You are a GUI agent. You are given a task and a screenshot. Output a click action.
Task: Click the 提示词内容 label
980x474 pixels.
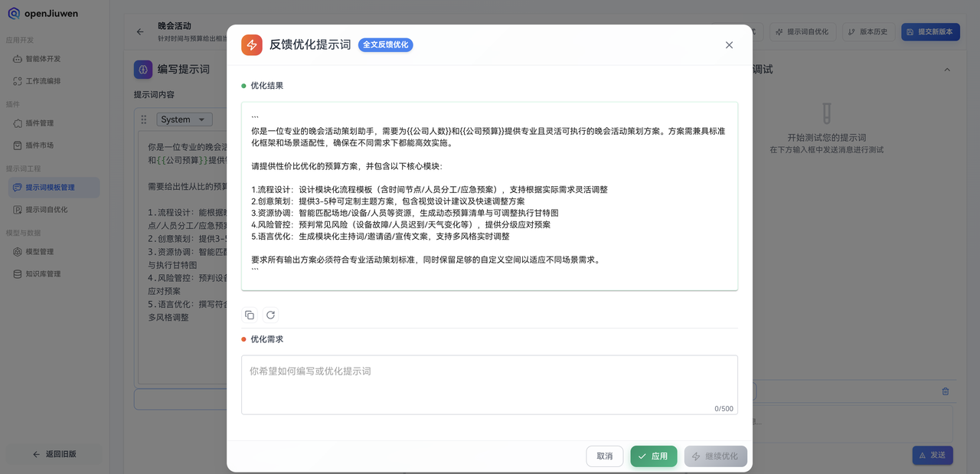coord(155,95)
